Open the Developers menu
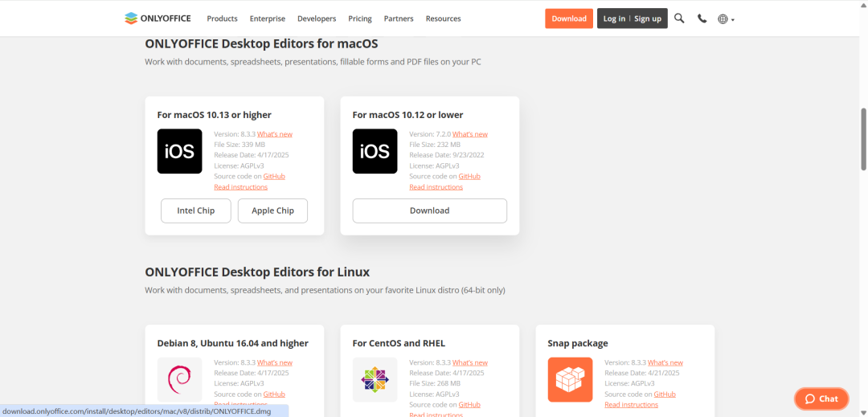Screen dimensions: 868x417 click(x=317, y=18)
